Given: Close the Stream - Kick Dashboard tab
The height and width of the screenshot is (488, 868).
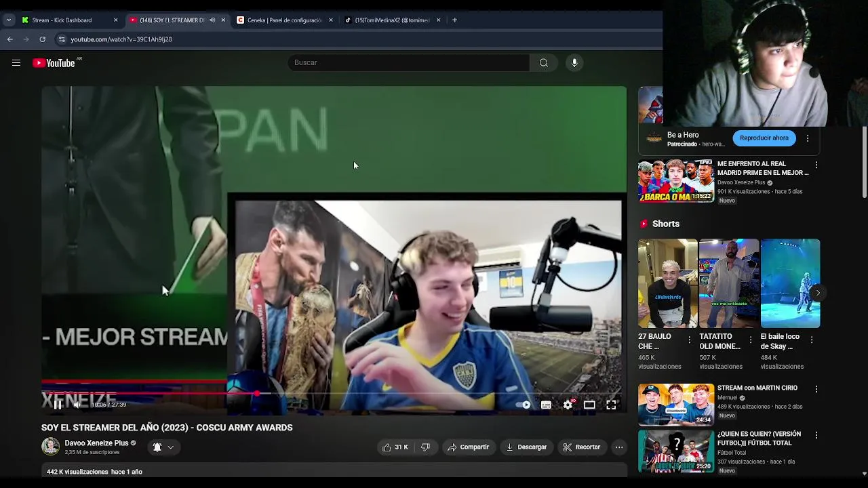Looking at the screenshot, I should 115,20.
